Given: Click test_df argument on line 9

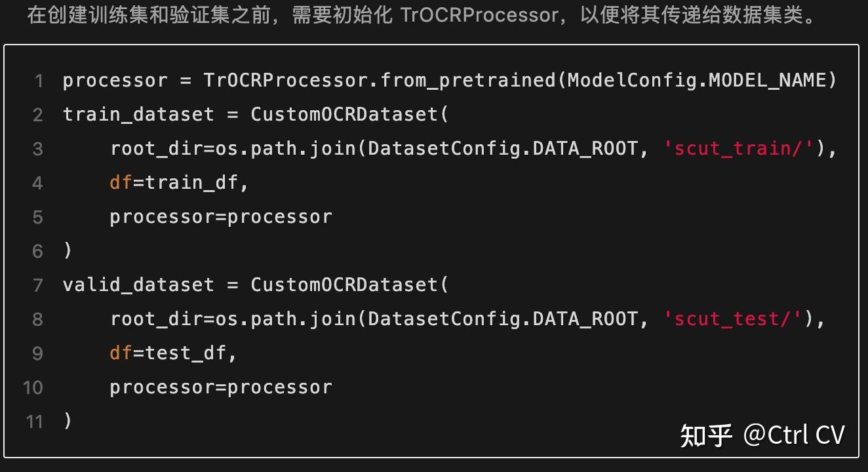Looking at the screenshot, I should click(186, 353).
